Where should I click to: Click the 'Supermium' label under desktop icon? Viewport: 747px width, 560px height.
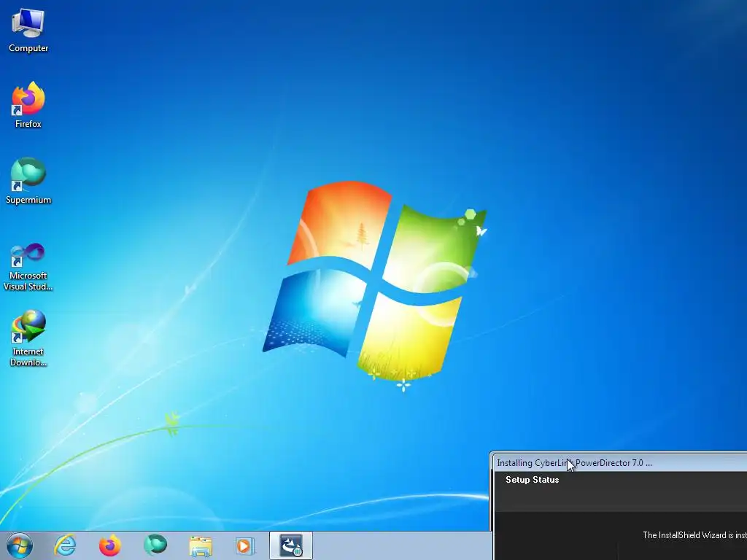click(28, 200)
